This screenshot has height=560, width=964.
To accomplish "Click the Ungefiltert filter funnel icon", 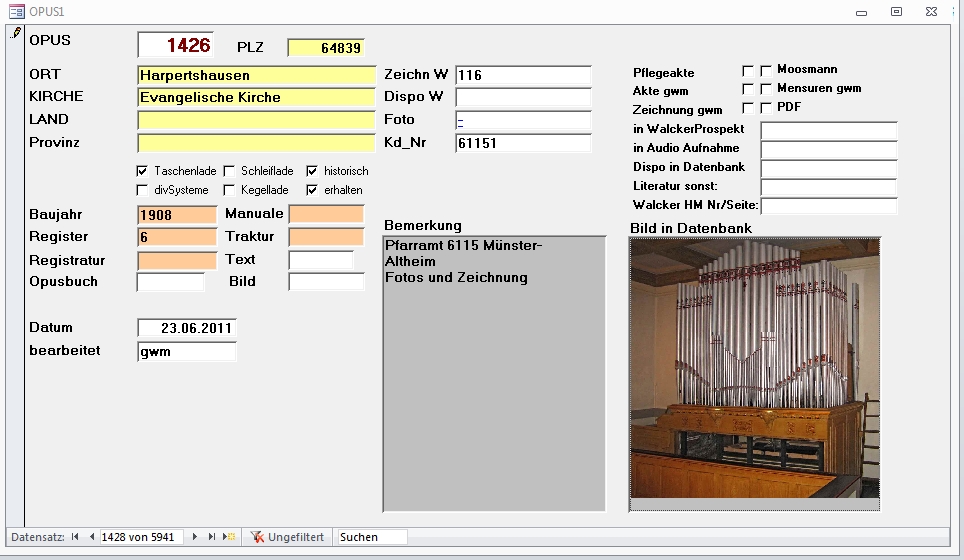I will pyautogui.click(x=257, y=537).
